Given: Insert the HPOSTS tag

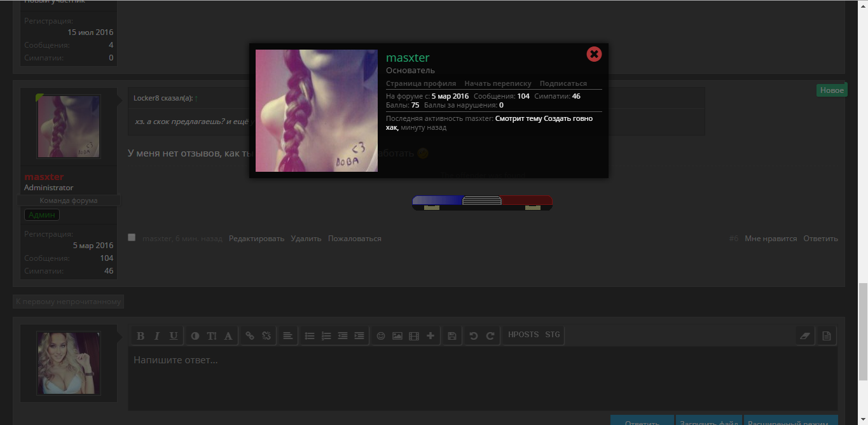Looking at the screenshot, I should click(x=523, y=335).
